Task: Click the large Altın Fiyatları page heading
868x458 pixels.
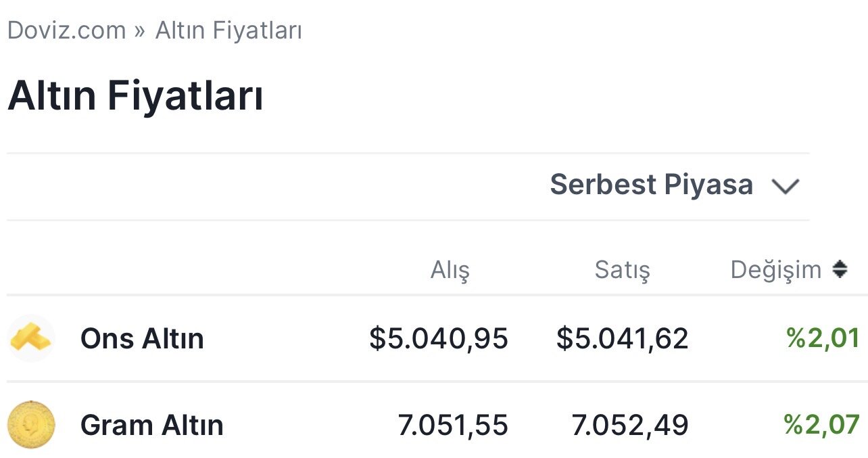Action: [135, 96]
